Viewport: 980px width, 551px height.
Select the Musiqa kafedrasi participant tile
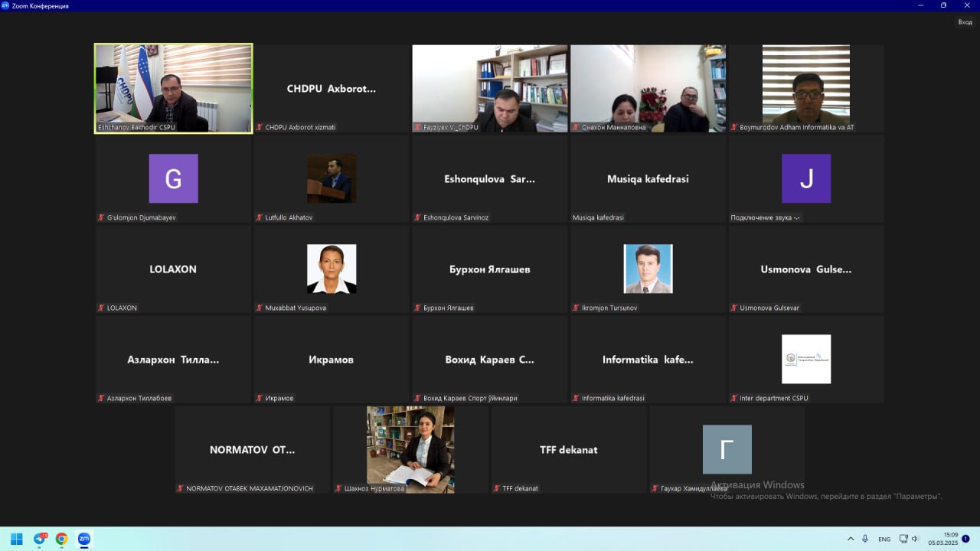(x=648, y=178)
